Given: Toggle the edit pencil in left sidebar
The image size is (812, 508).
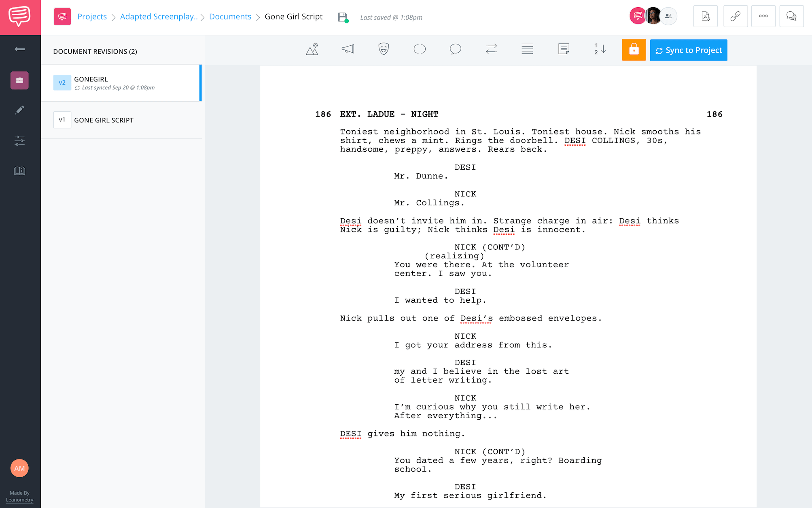Looking at the screenshot, I should pos(20,110).
